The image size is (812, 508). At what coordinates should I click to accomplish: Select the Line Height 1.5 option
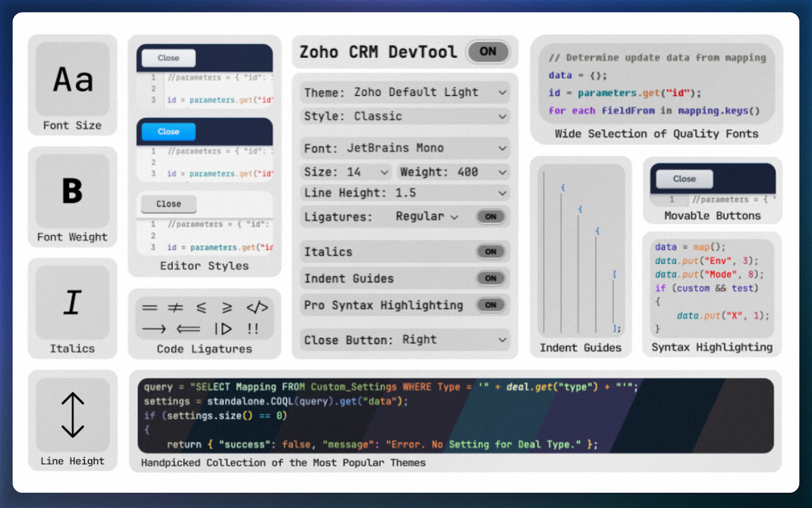[x=404, y=192]
